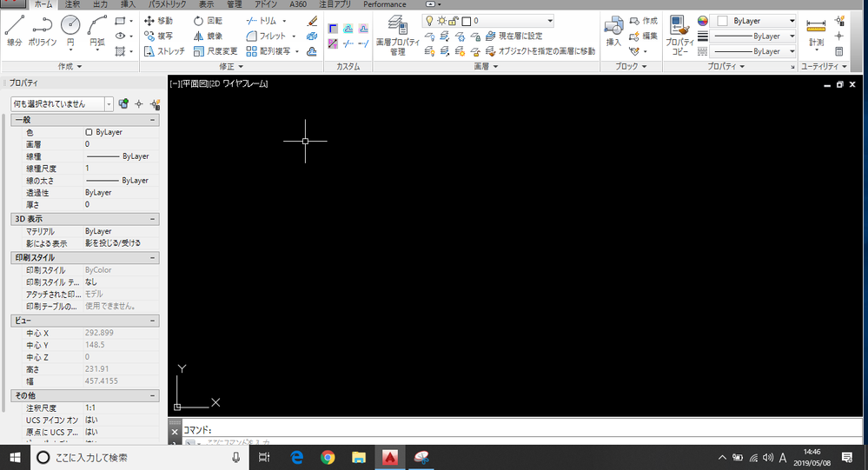The height and width of the screenshot is (470, 868).
Task: Collapse the 印刷スタイル section
Action: (152, 258)
